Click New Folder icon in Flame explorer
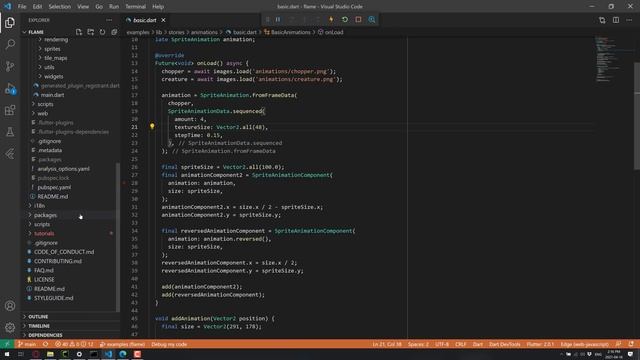640x360 pixels. [x=91, y=32]
